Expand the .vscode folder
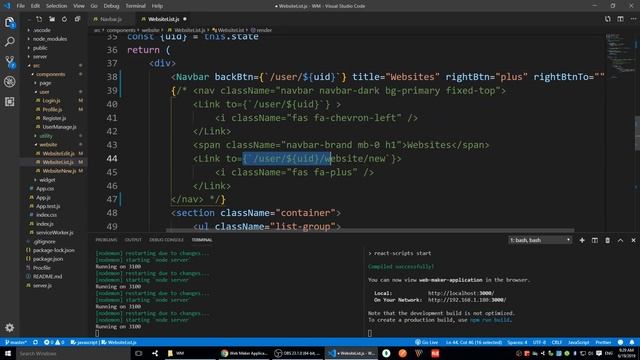640x360 pixels. 42,30
